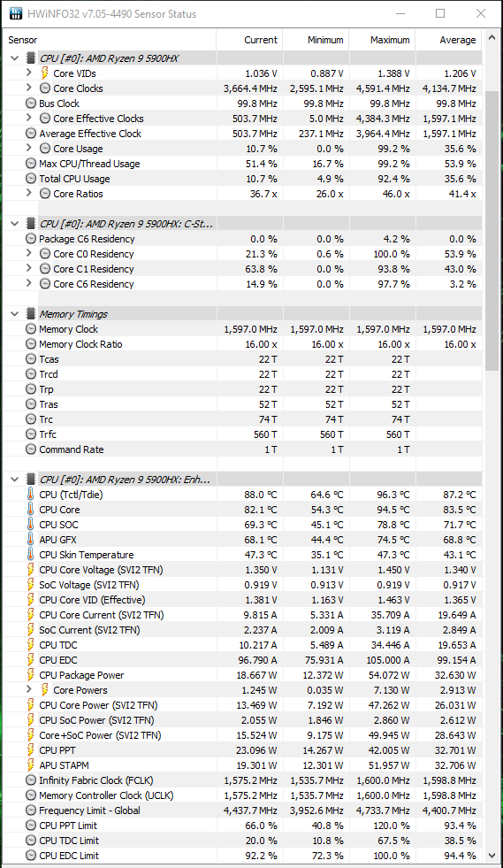This screenshot has height=868, width=503.
Task: Expand the Core Usage row
Action: 29,148
